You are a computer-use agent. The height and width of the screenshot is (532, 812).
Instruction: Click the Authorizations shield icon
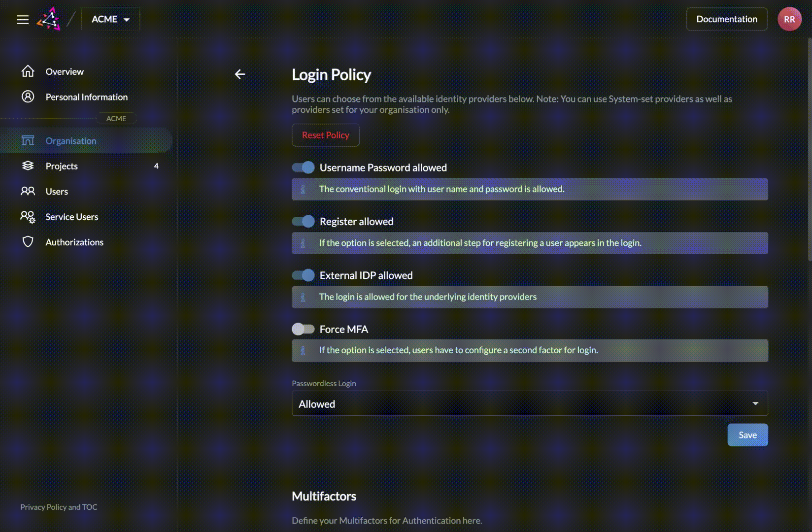28,242
